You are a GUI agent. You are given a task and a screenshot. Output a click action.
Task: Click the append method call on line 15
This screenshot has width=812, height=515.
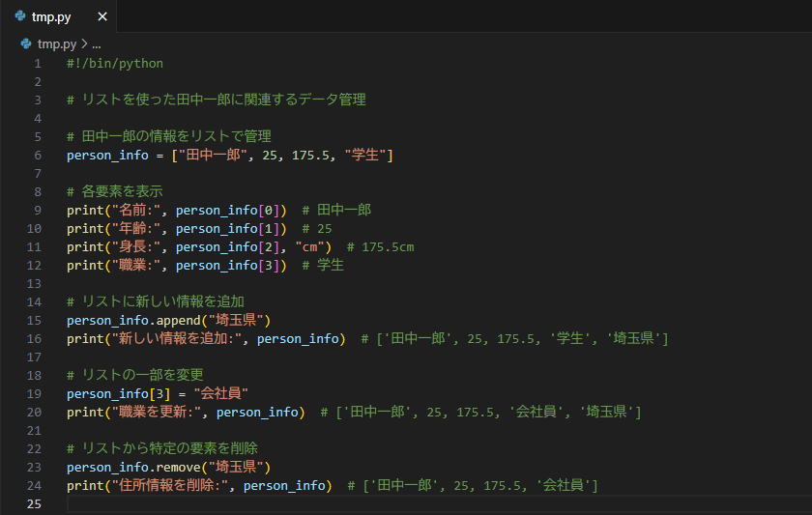tap(178, 321)
